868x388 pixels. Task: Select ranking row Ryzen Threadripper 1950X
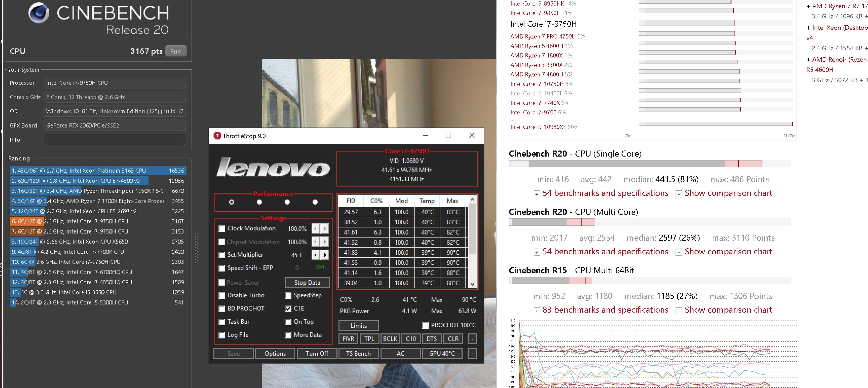pyautogui.click(x=98, y=191)
